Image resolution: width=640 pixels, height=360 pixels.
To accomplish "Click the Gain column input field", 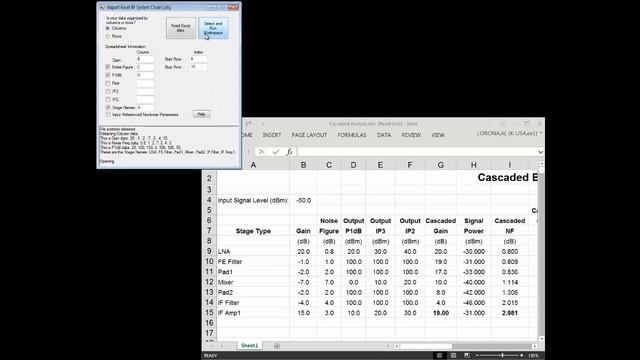I will pyautogui.click(x=145, y=59).
